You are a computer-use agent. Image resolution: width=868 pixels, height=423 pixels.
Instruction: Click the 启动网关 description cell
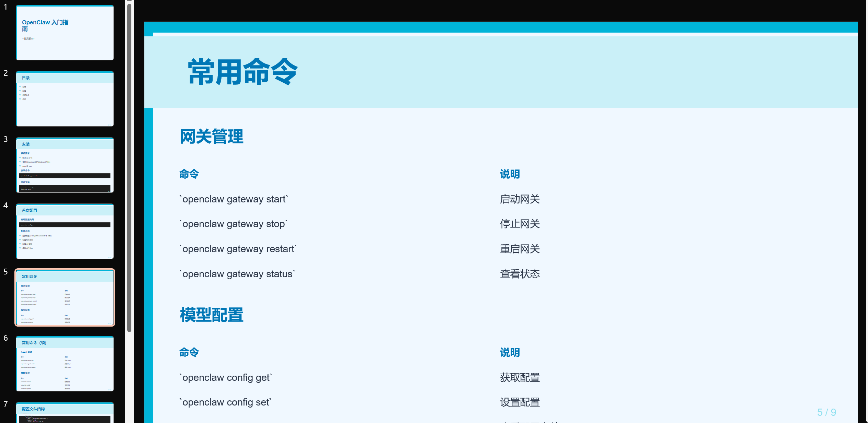tap(520, 199)
